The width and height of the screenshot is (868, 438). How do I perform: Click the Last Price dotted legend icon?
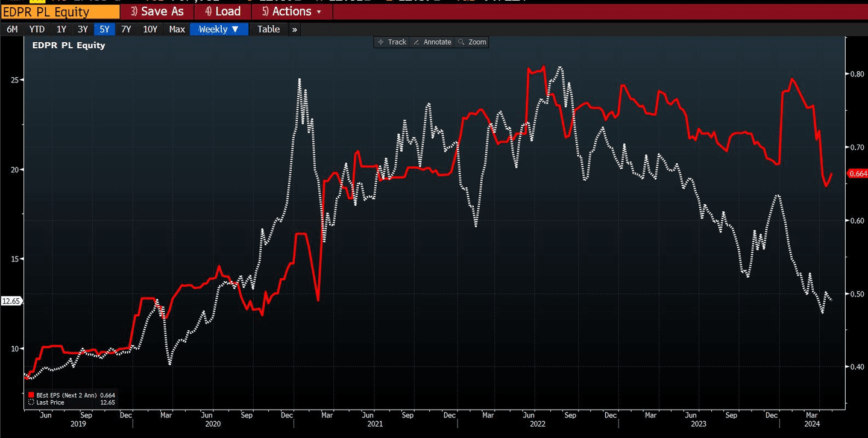31,402
